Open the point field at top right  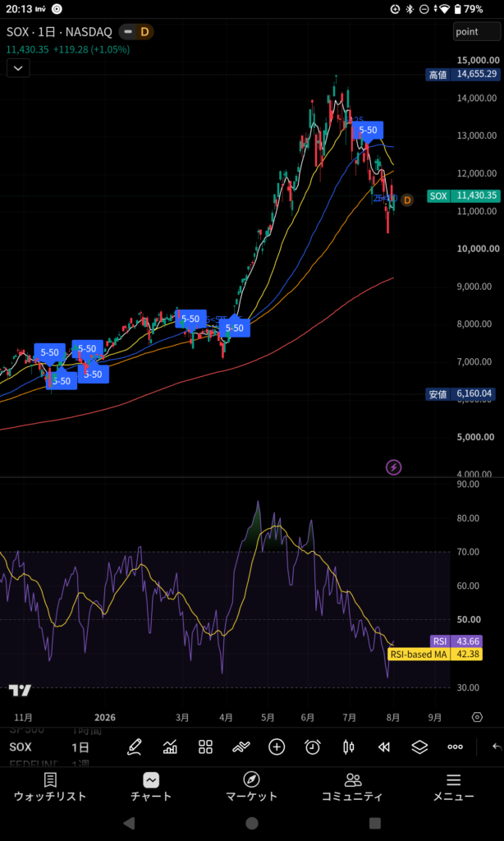(477, 32)
